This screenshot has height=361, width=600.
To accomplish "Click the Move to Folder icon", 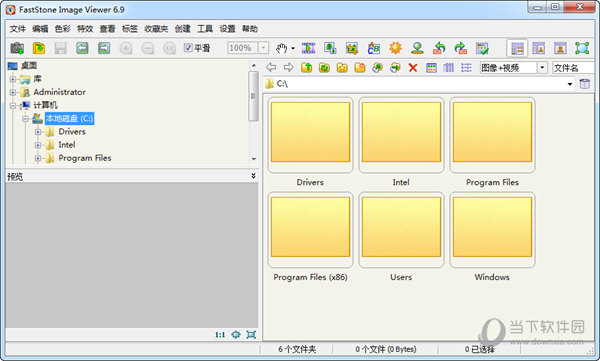I will (395, 68).
